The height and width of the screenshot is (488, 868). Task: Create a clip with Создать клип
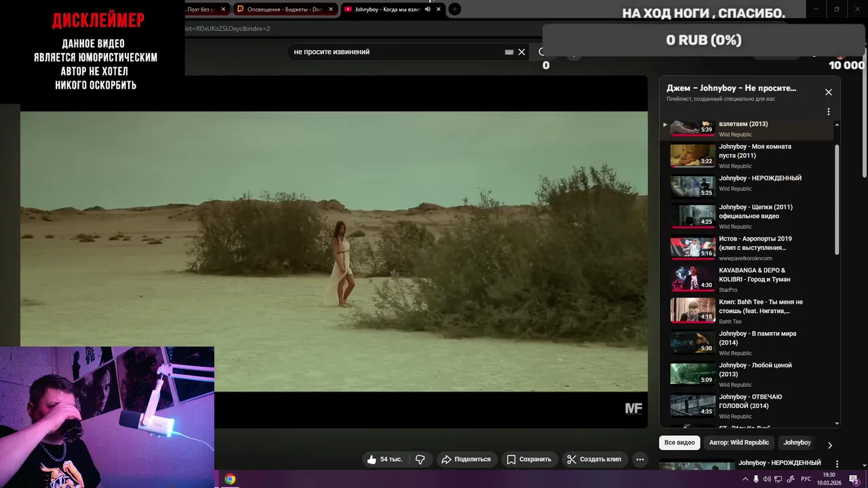(595, 460)
